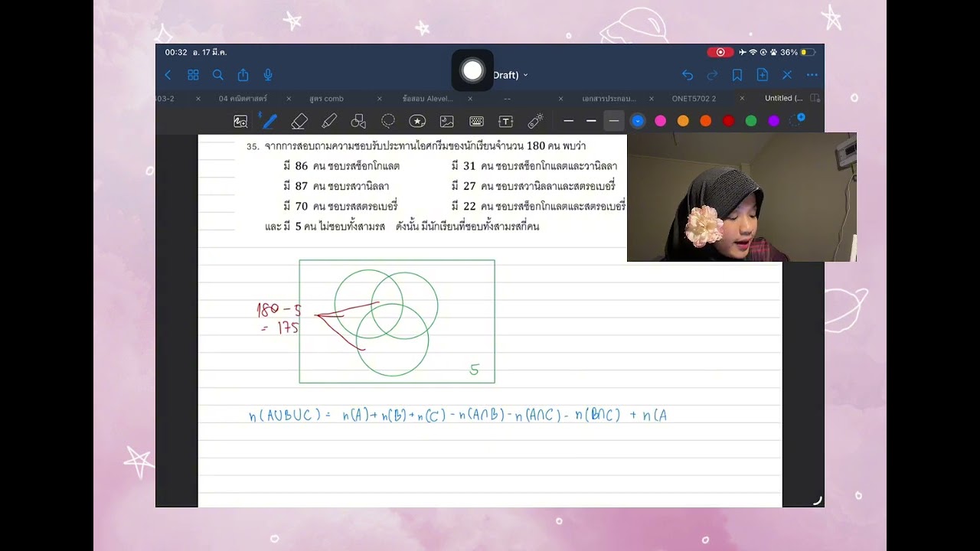Select the pink color swatch

661,121
